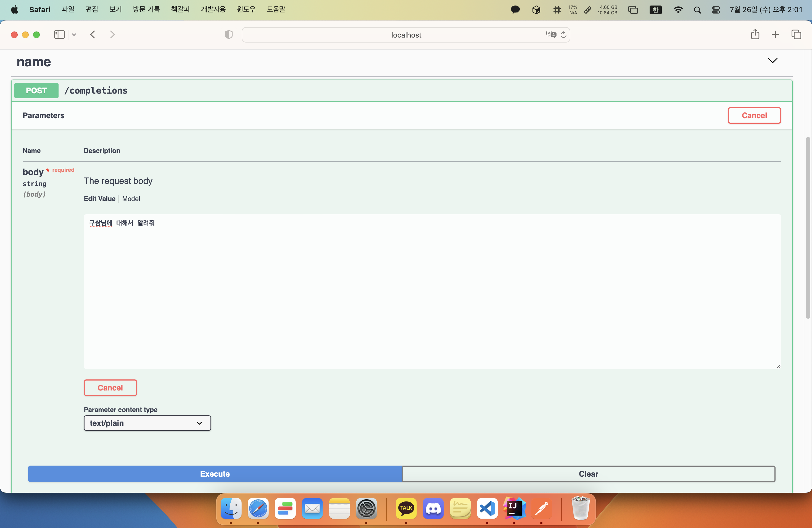The height and width of the screenshot is (528, 812).
Task: Open the Share icon in the toolbar
Action: [x=755, y=35]
